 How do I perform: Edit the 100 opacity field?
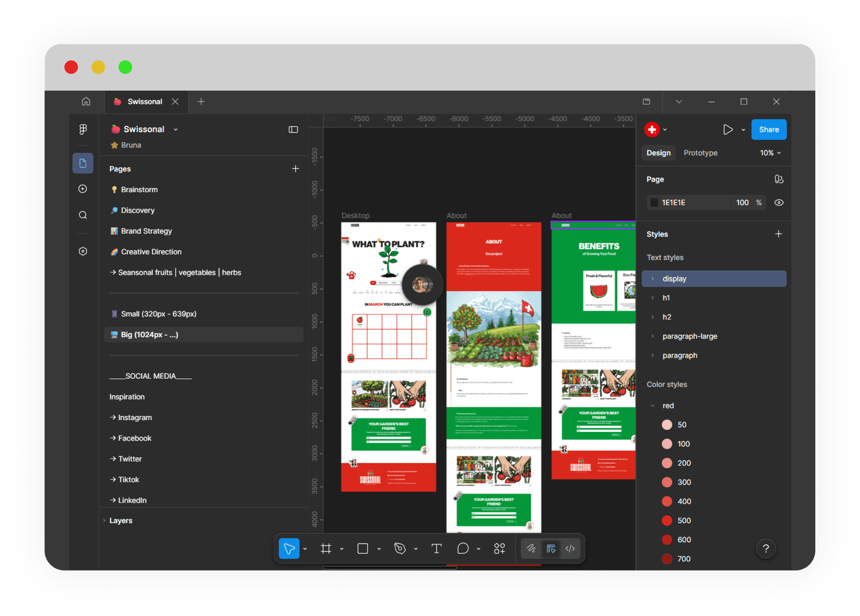coord(742,203)
